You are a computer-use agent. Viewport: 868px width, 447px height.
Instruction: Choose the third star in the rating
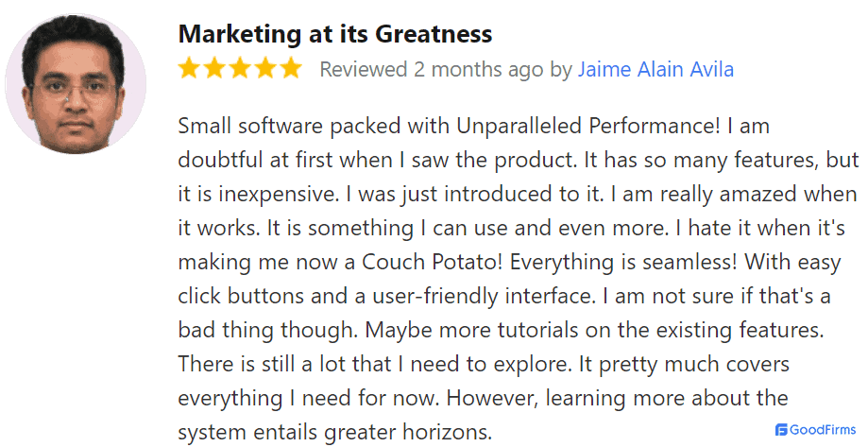point(240,68)
